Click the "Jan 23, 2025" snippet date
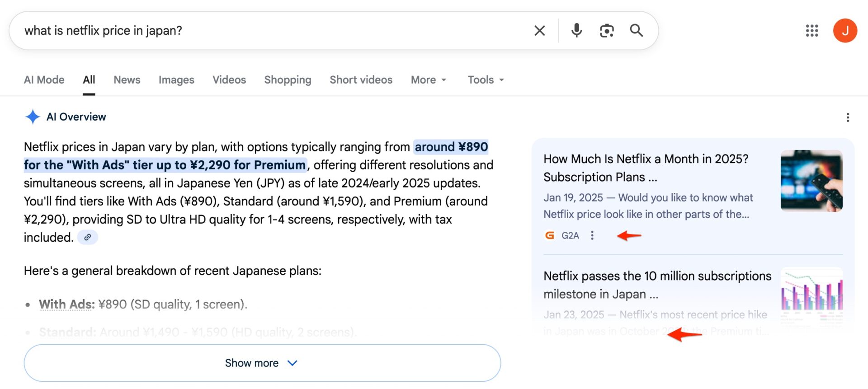Screen dimensions: 868x389 pyautogui.click(x=574, y=315)
